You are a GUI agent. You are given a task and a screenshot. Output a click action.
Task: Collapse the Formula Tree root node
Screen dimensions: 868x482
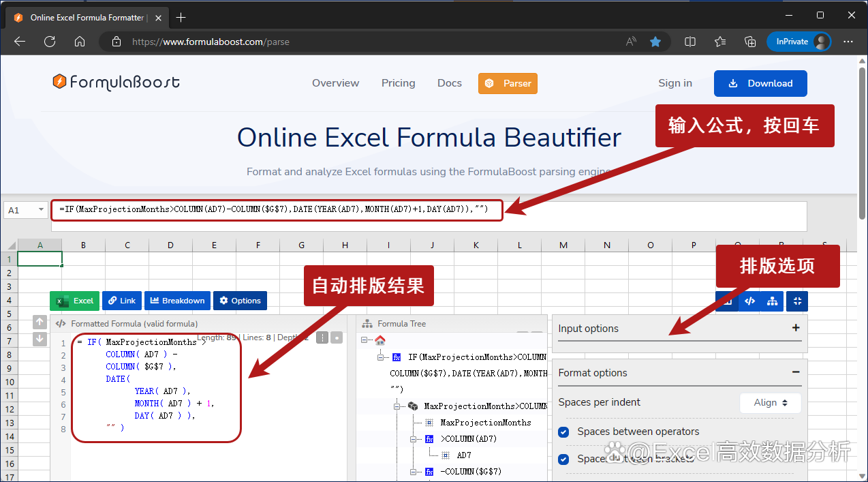363,338
